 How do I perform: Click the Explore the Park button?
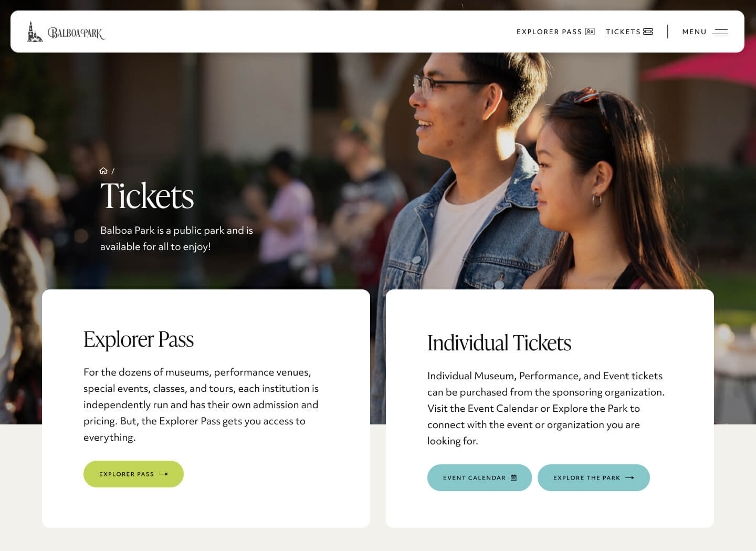click(x=594, y=477)
